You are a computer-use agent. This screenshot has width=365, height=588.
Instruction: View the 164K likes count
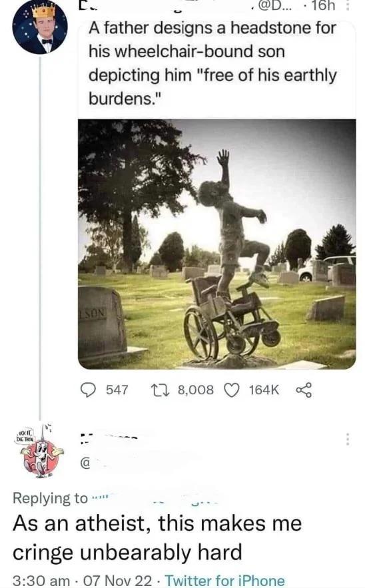click(264, 390)
